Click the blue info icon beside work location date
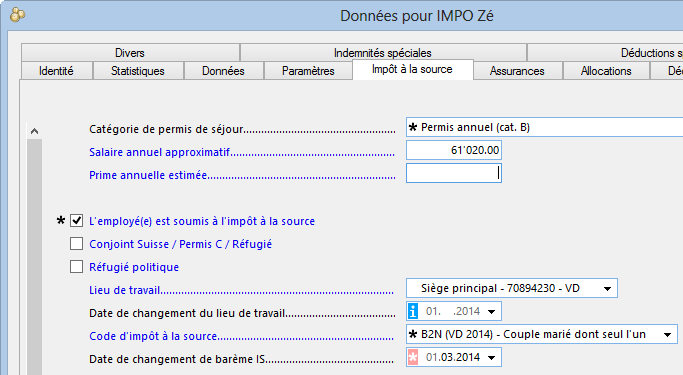This screenshot has height=375, width=683. 413,311
